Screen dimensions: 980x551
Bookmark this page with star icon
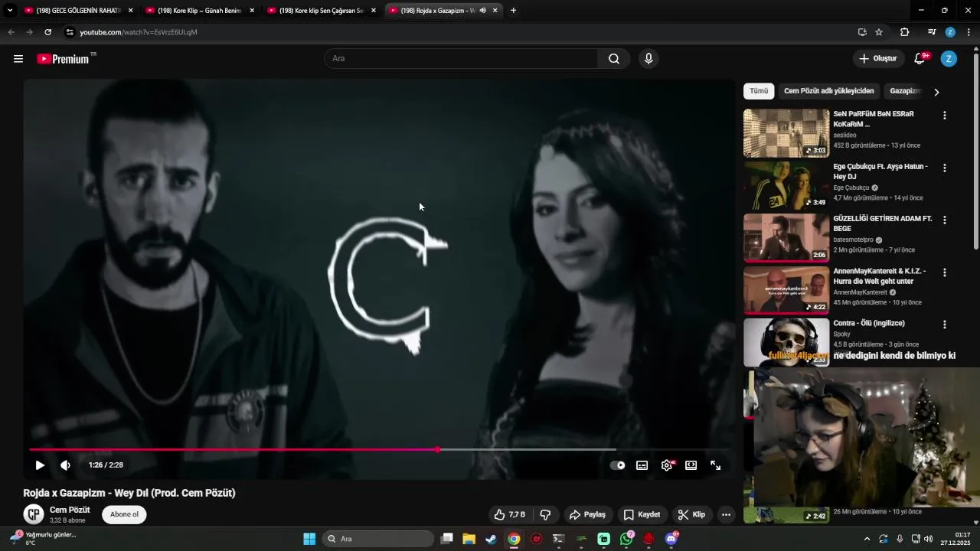click(x=879, y=32)
